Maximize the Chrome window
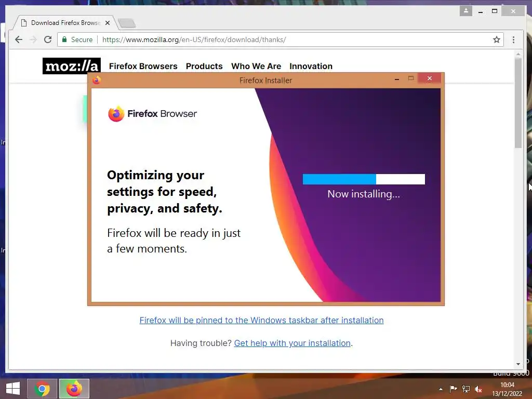Image resolution: width=532 pixels, height=399 pixels. click(x=495, y=11)
